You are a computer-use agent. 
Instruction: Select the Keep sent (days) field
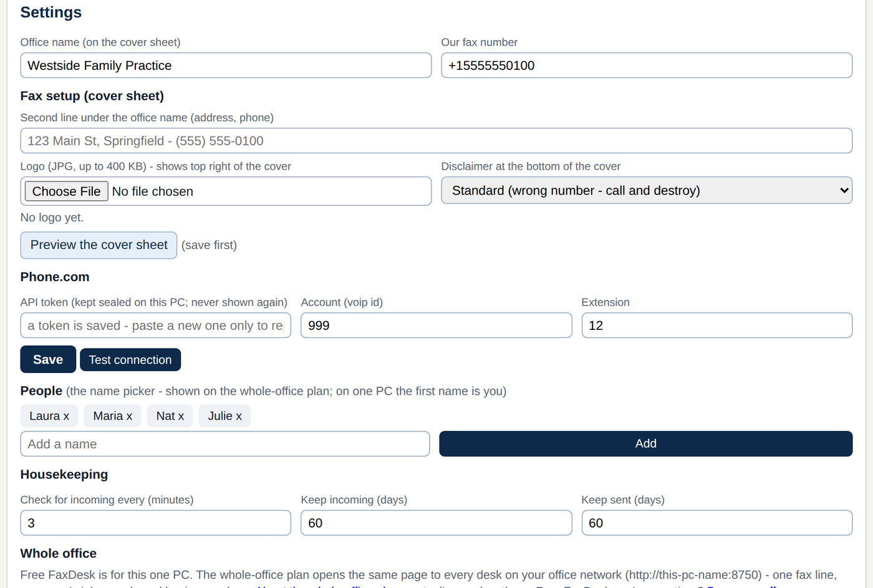(717, 523)
